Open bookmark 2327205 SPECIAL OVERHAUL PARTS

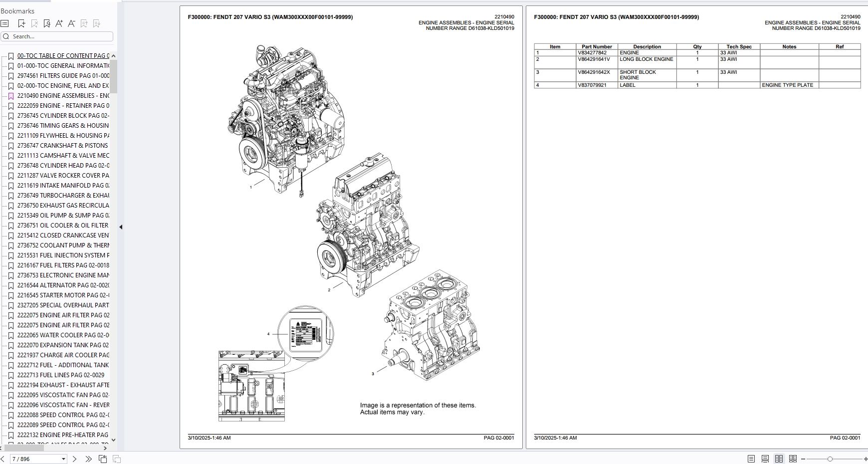tap(63, 305)
